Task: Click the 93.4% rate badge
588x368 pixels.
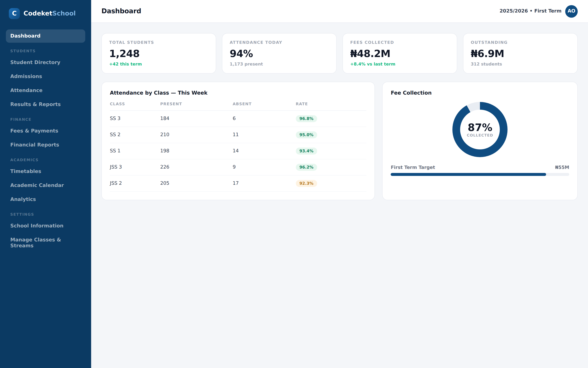Action: pos(306,151)
